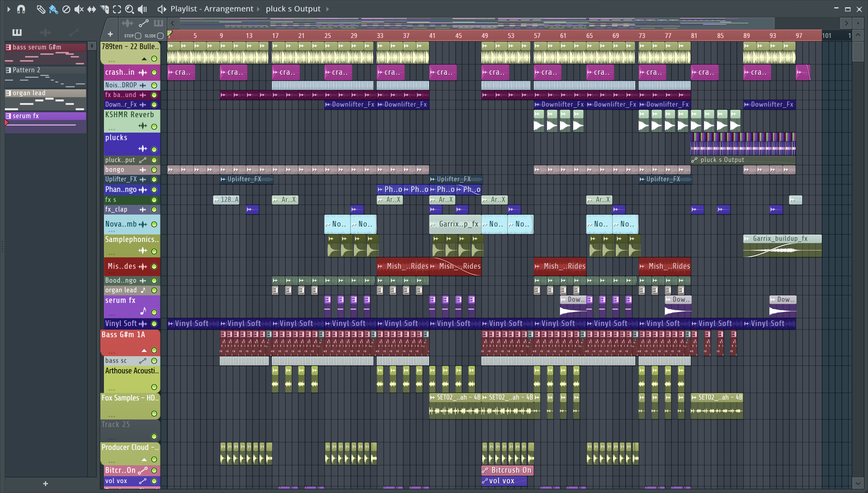The width and height of the screenshot is (868, 493).
Task: Click the add track plus button
Action: [110, 34]
